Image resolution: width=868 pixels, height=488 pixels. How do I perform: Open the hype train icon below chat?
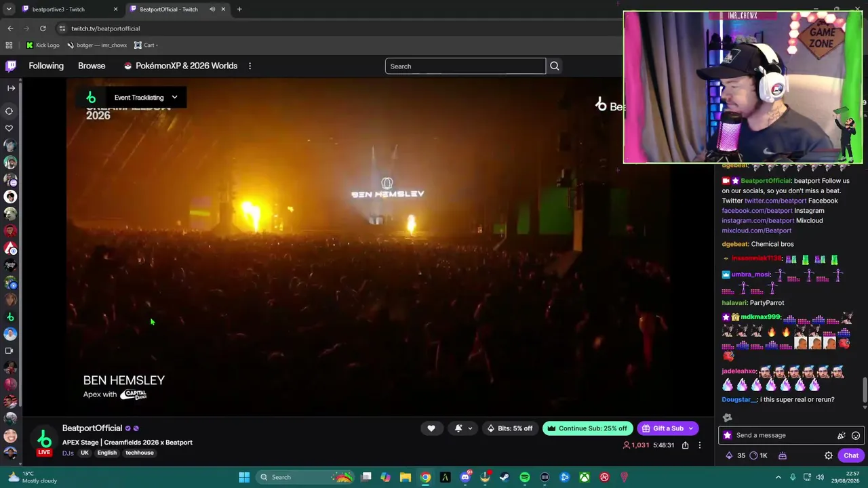coord(782,455)
